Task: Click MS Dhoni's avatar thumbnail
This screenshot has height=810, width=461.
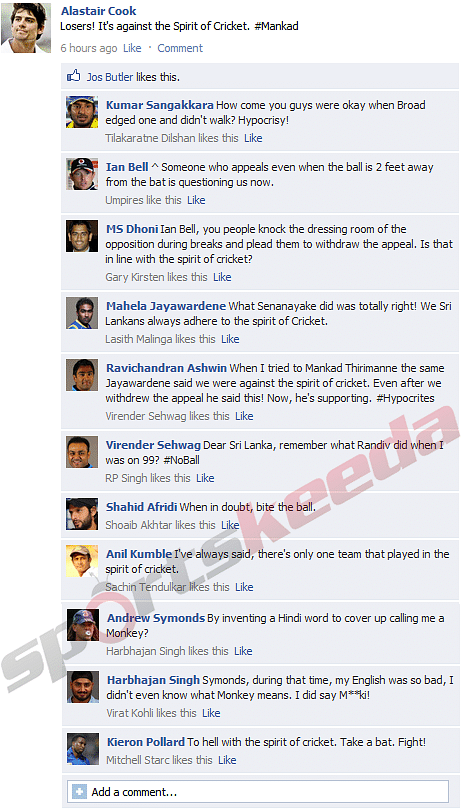Action: tap(82, 236)
